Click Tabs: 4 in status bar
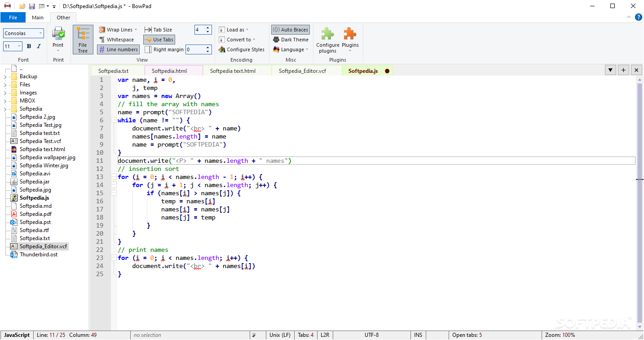Viewport: 644px width, 340px height. (306, 335)
